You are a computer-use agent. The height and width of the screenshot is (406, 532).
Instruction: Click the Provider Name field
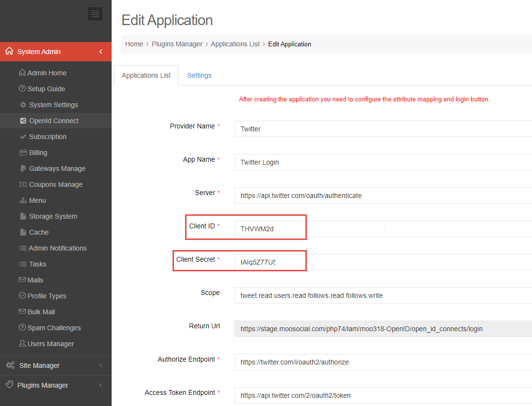[x=383, y=129]
